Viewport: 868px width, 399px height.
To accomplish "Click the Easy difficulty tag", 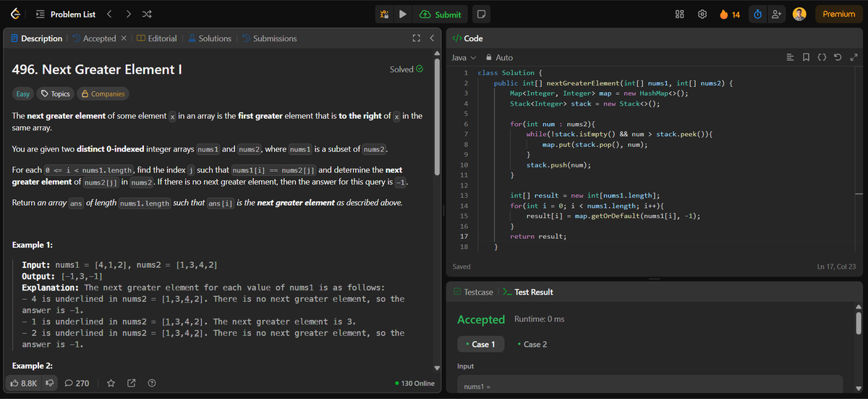I will [x=23, y=93].
